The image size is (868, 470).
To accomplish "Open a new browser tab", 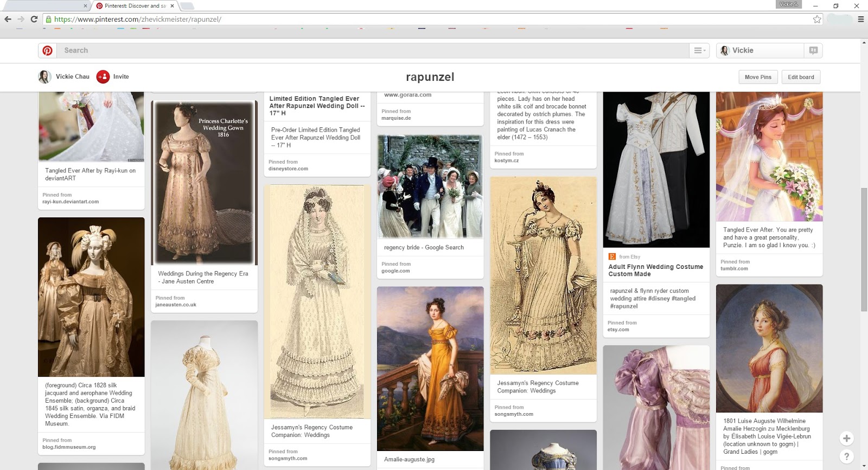I will 187,6.
